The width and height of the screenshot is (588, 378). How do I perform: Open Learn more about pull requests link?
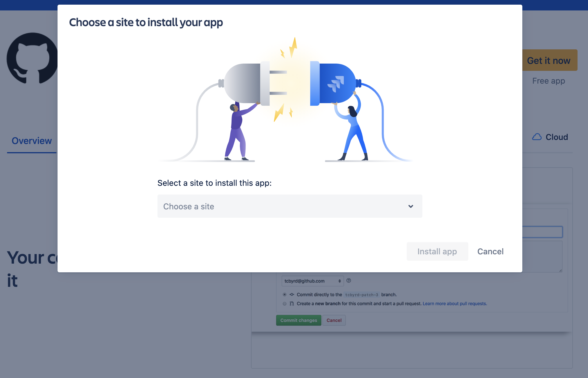[455, 304]
